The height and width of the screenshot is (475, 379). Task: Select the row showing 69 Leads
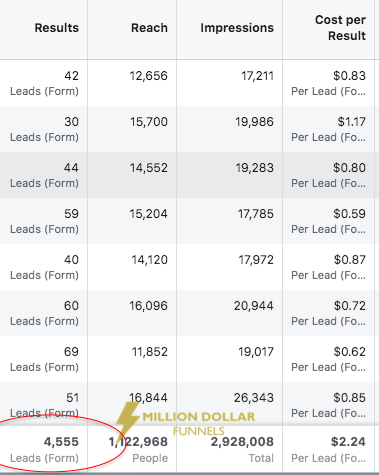(x=187, y=359)
